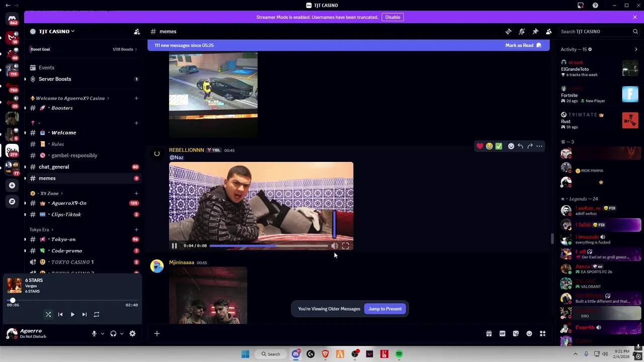Mute the video volume speaker icon
The height and width of the screenshot is (362, 644).
pos(335,246)
